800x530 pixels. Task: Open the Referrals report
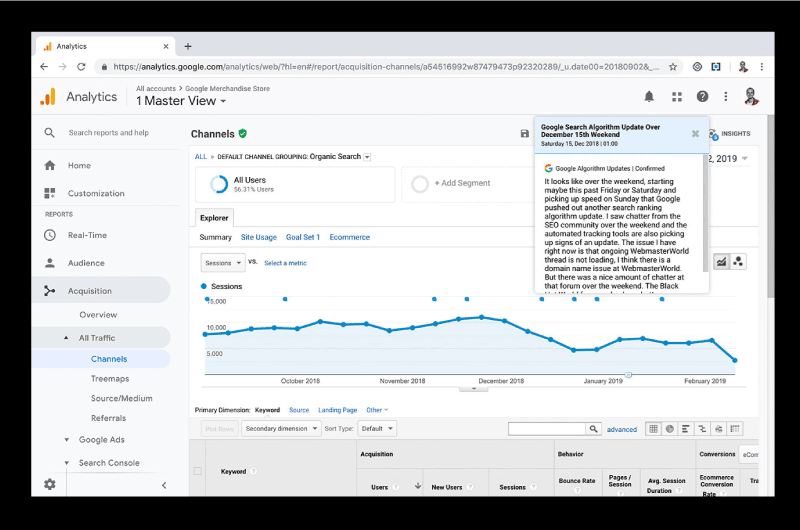tap(108, 418)
